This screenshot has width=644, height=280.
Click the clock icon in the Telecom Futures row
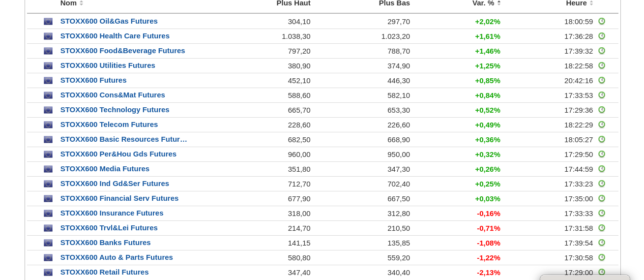602,125
